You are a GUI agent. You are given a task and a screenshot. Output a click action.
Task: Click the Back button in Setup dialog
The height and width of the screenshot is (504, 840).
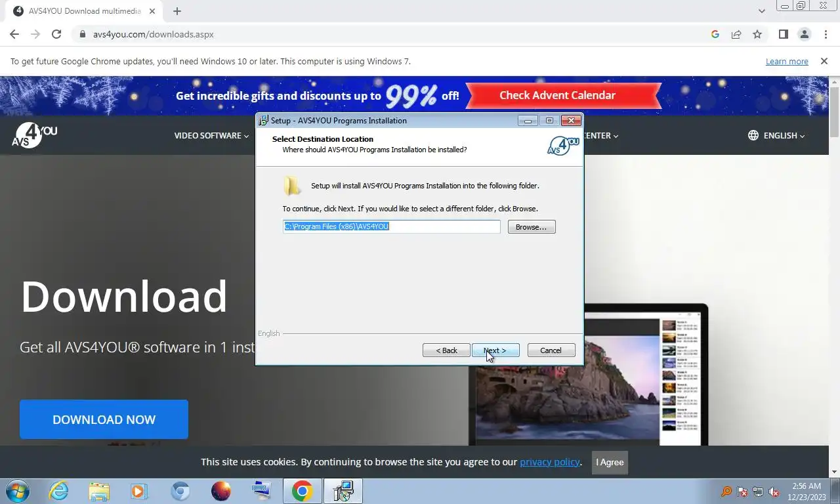(x=446, y=350)
